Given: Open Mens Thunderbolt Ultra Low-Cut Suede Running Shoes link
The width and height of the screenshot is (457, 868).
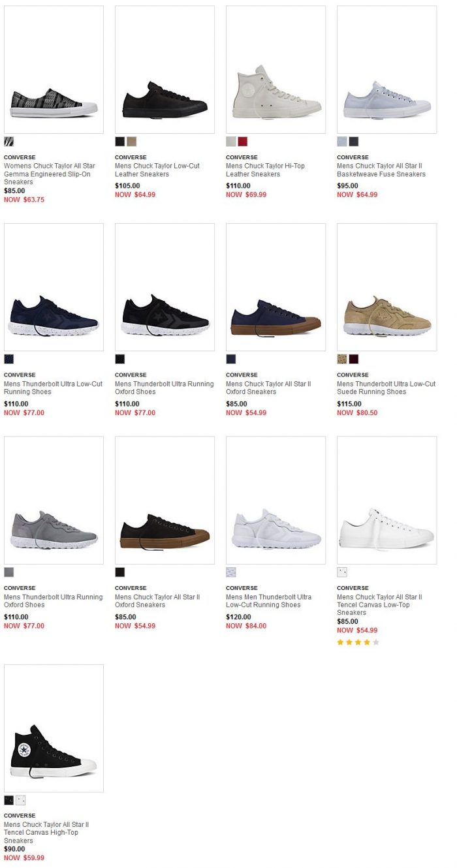Looking at the screenshot, I should [386, 388].
